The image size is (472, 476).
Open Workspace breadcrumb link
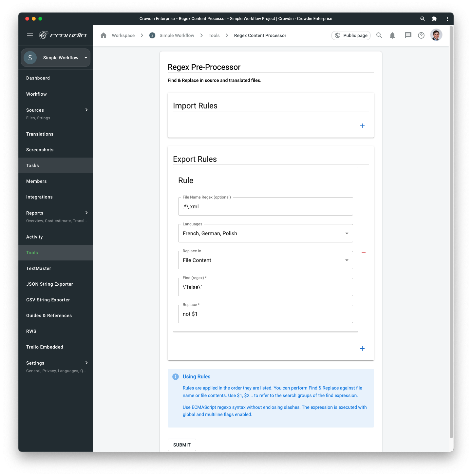(123, 35)
